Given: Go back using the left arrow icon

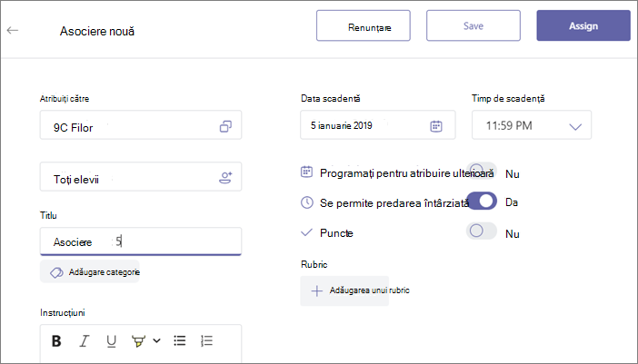Looking at the screenshot, I should pos(13,30).
